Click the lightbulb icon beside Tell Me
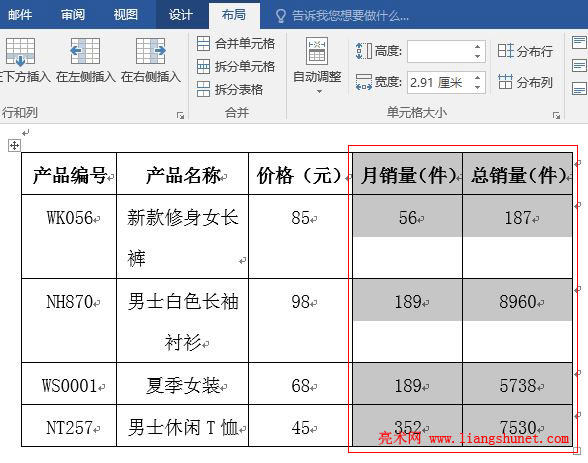Viewport: 588px width, 463px height. pyautogui.click(x=280, y=16)
